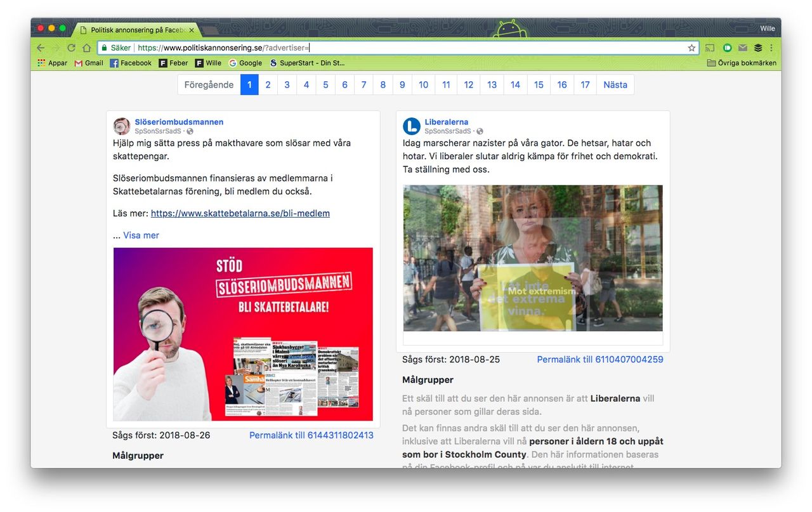
Task: Go to page 7
Action: (363, 84)
